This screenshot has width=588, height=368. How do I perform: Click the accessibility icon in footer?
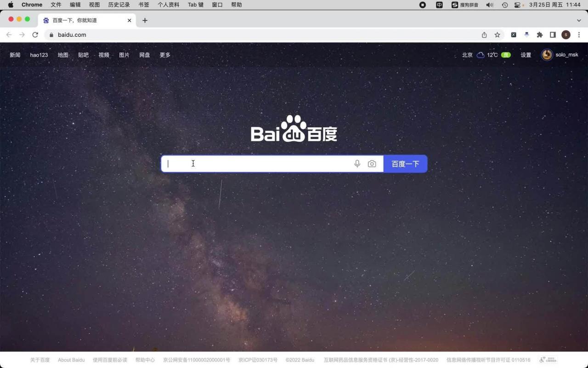[x=548, y=360]
